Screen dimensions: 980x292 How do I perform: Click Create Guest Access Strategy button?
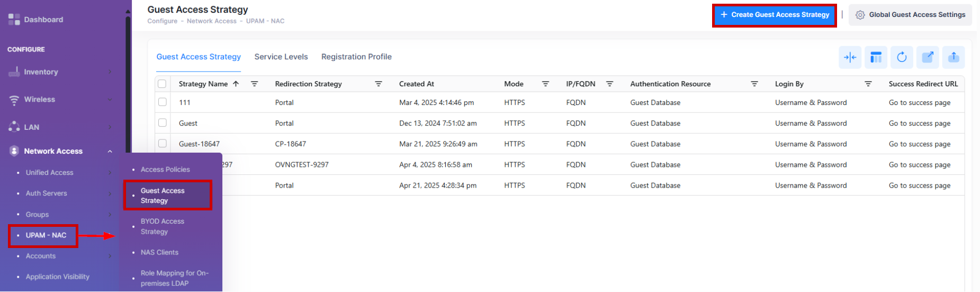tap(774, 15)
